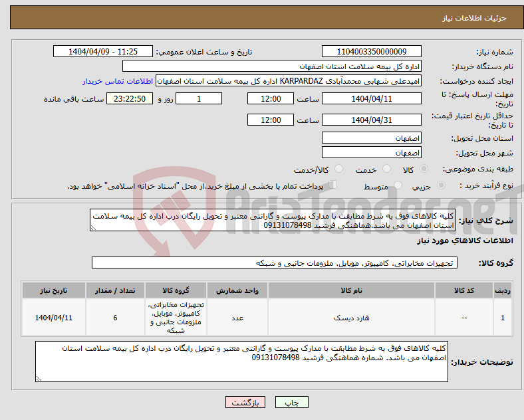Click the delivery city field اصفهان
Screen dimensions: 524x420
(372, 153)
